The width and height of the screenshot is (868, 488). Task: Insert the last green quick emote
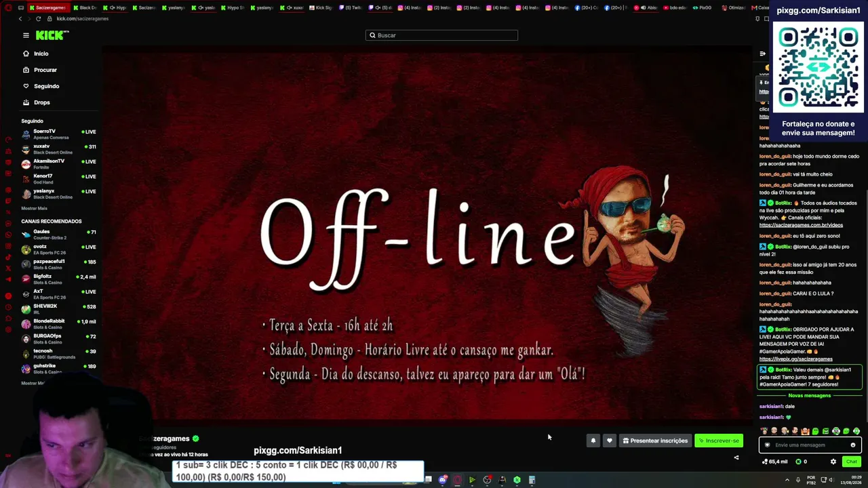click(856, 431)
